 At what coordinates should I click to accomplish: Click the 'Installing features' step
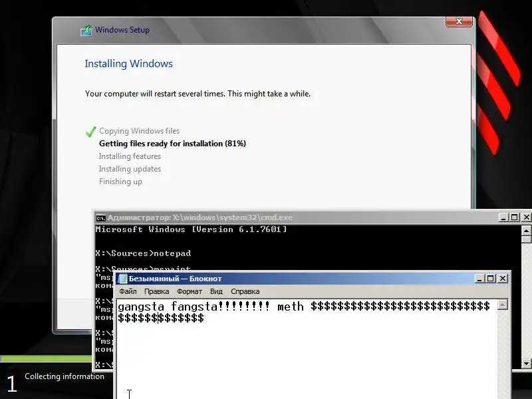130,156
